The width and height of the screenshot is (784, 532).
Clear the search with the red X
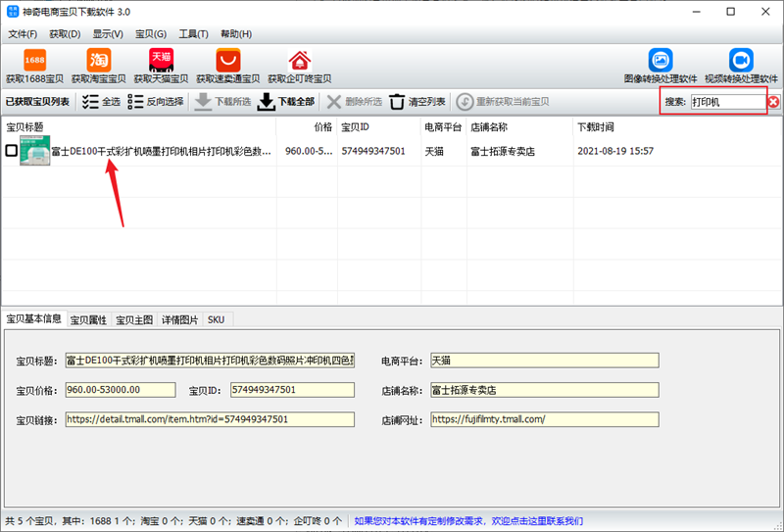point(773,102)
